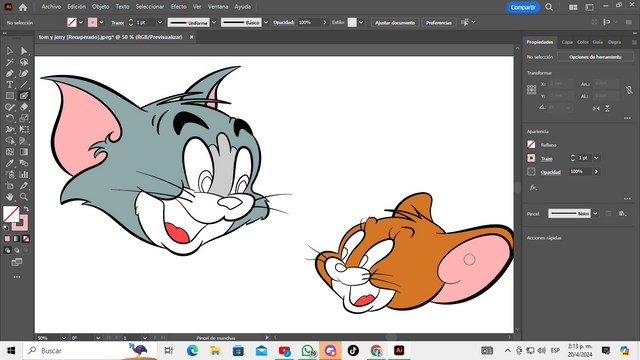
Task: Open zoom level 50% dropdown
Action: point(64,338)
